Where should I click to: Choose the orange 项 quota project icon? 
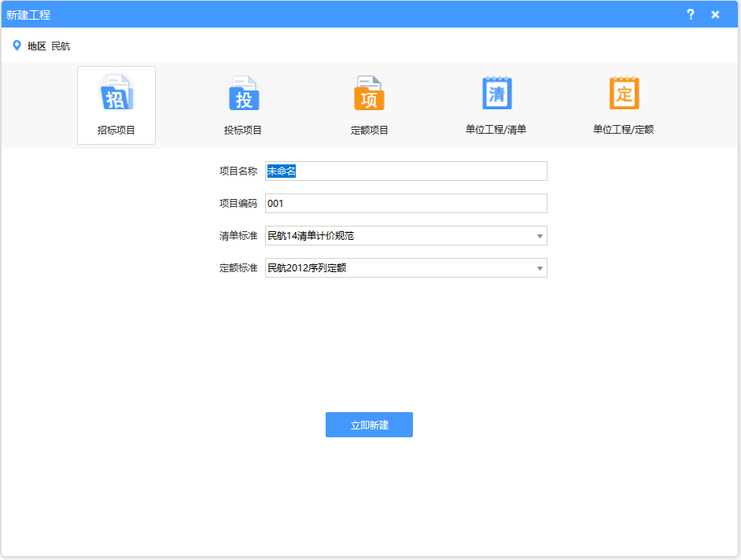369,94
